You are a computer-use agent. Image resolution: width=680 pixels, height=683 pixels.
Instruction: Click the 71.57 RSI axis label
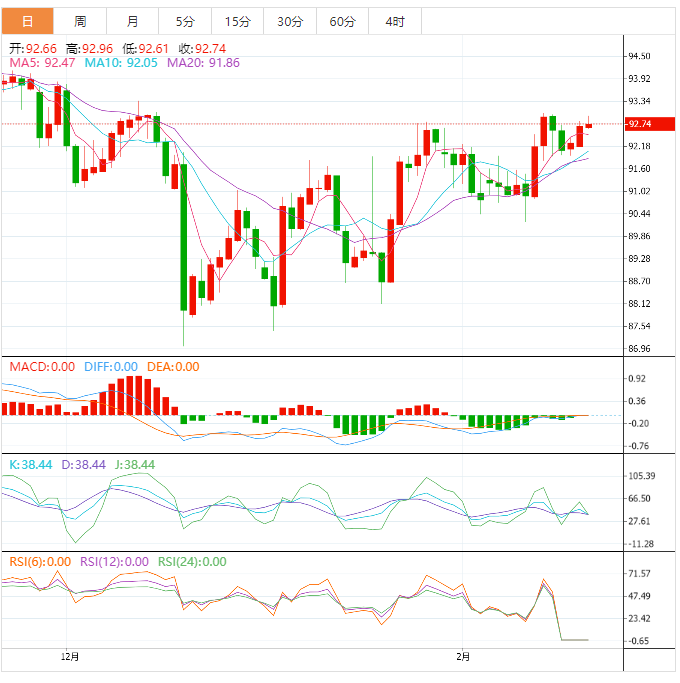(639, 573)
